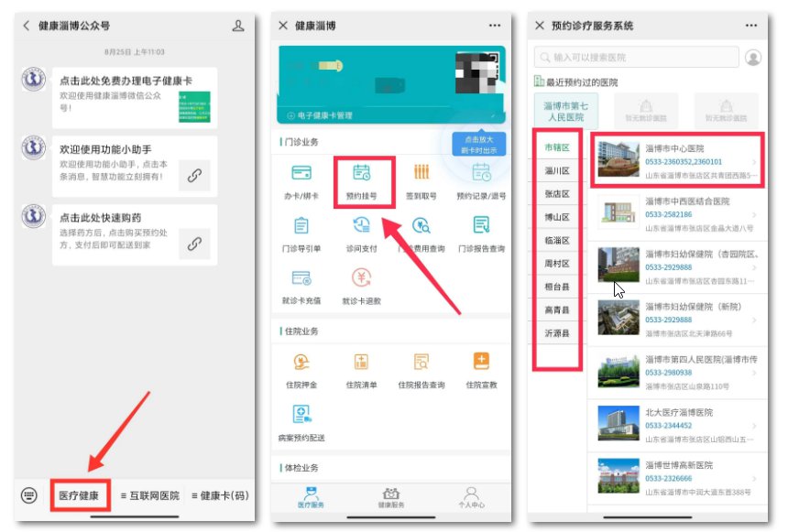The width and height of the screenshot is (788, 532).
Task: Select the 临淄区 district tab
Action: pyautogui.click(x=557, y=241)
